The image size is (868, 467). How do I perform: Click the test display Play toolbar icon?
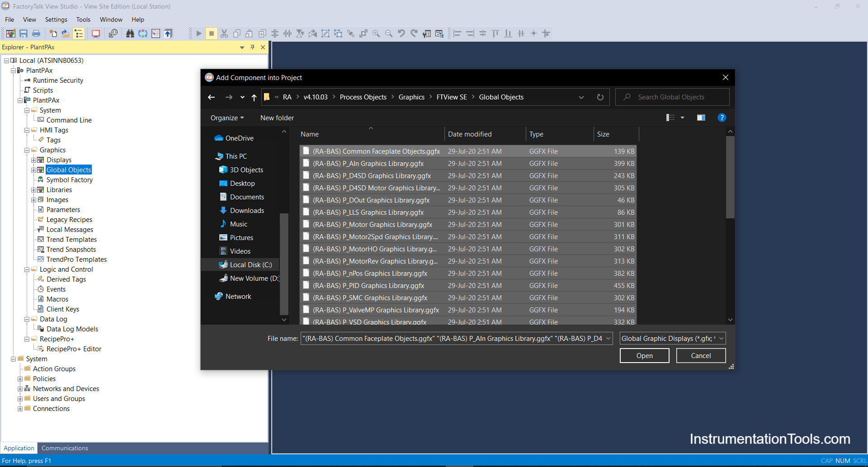coord(199,33)
